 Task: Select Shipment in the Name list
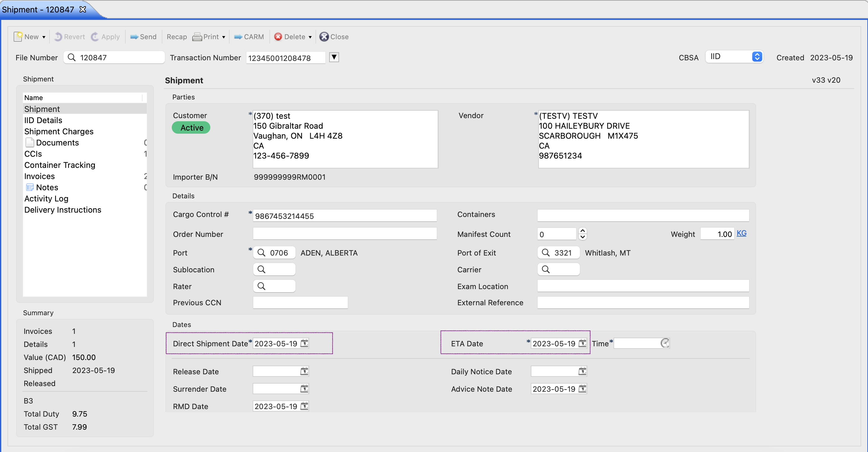[85, 109]
